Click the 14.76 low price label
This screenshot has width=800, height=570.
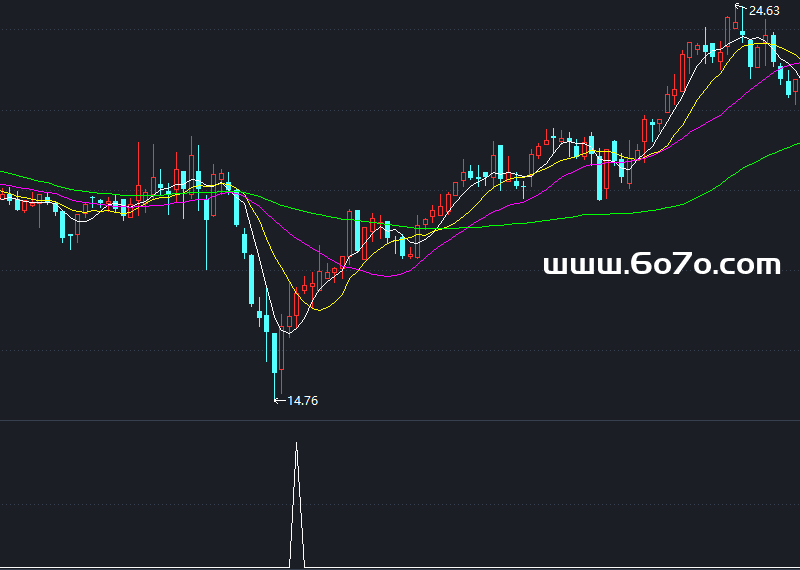302,401
